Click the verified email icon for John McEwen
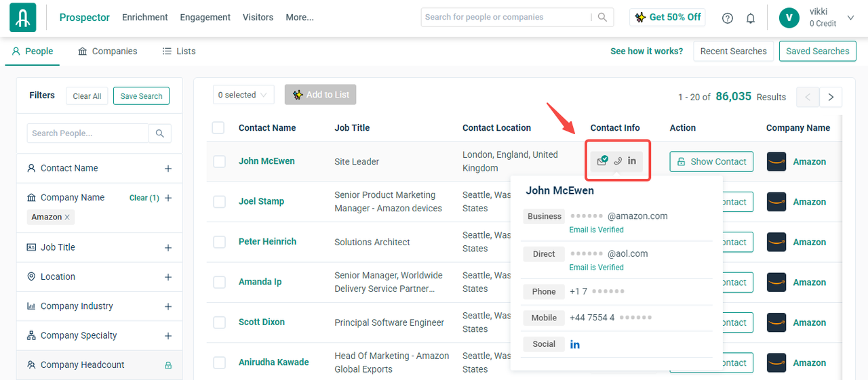Image resolution: width=868 pixels, height=380 pixels. click(602, 161)
